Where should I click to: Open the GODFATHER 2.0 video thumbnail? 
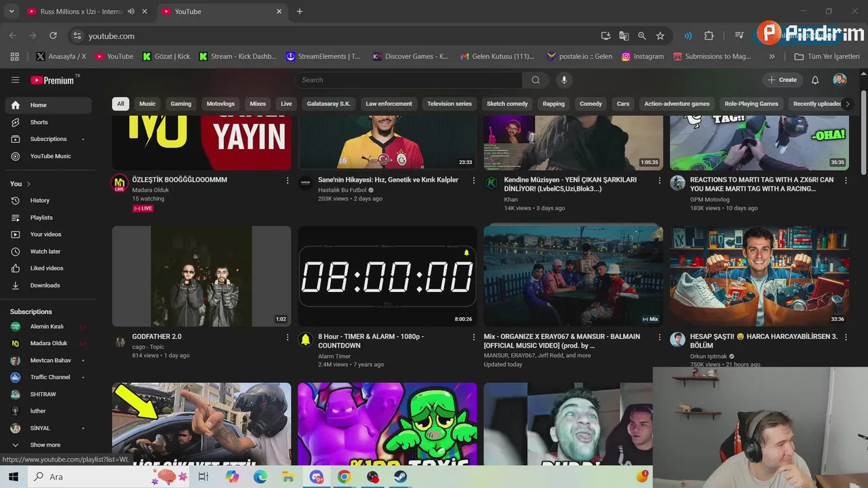pyautogui.click(x=201, y=276)
